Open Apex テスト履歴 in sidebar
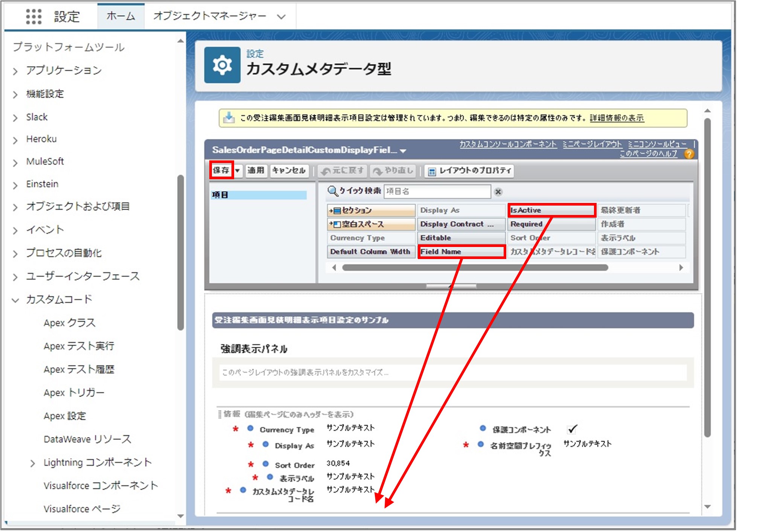763x532 pixels. tap(79, 369)
